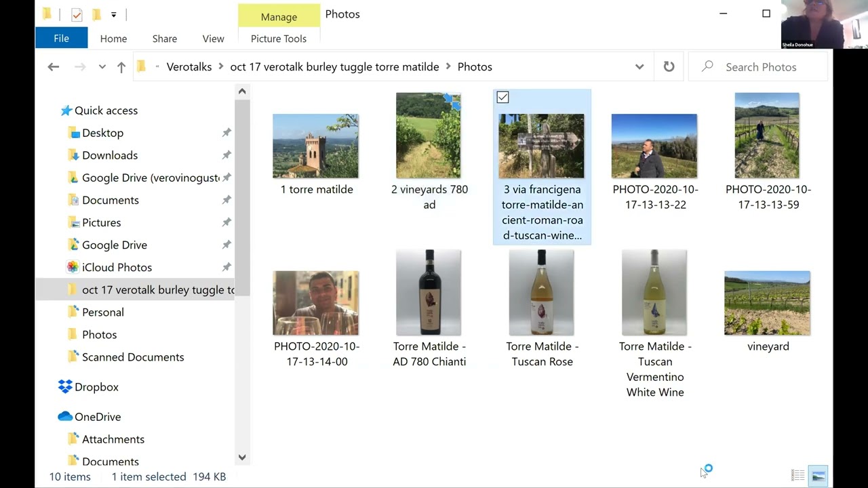Unpin Desktop from Quick access
The width and height of the screenshot is (868, 488).
[226, 133]
